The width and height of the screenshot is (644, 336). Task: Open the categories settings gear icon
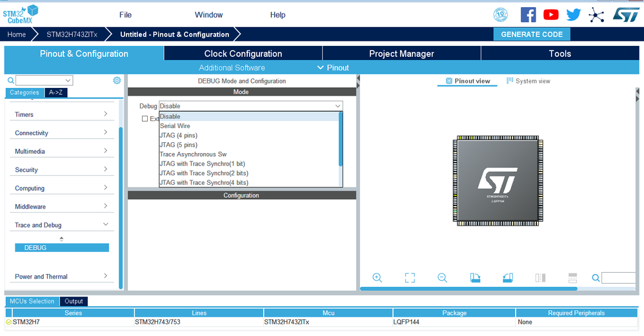(117, 80)
